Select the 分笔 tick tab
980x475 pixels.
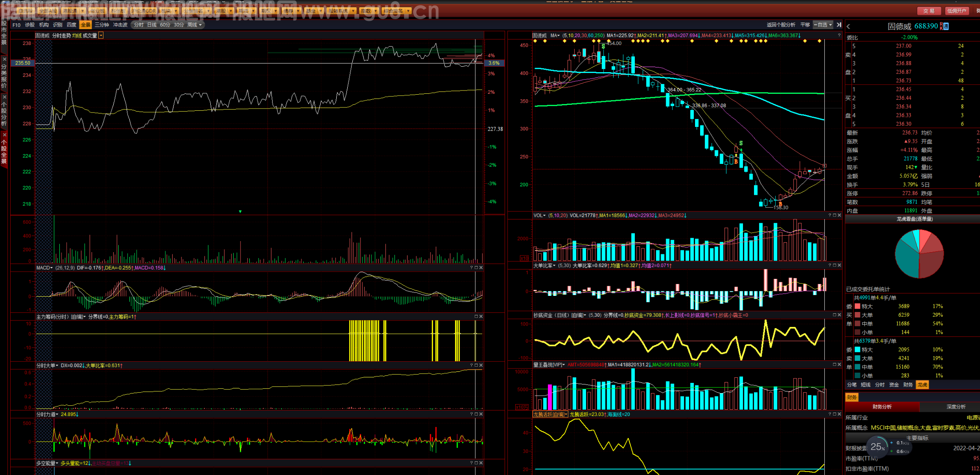(852, 385)
